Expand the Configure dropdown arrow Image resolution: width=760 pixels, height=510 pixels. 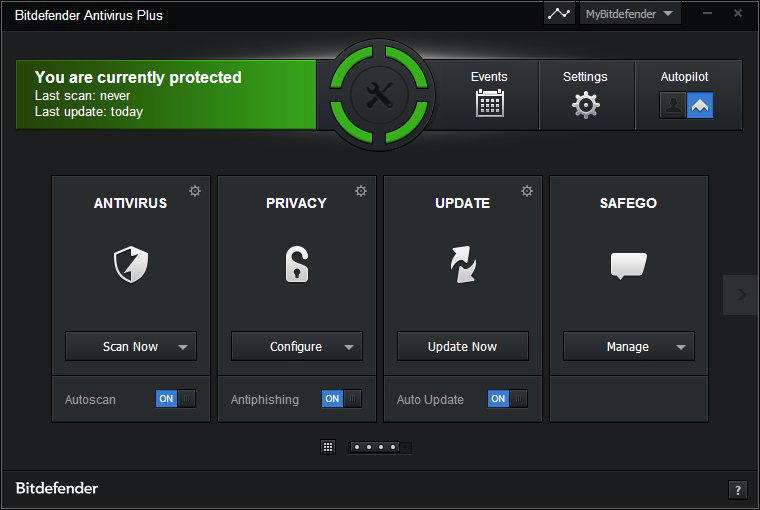(349, 347)
